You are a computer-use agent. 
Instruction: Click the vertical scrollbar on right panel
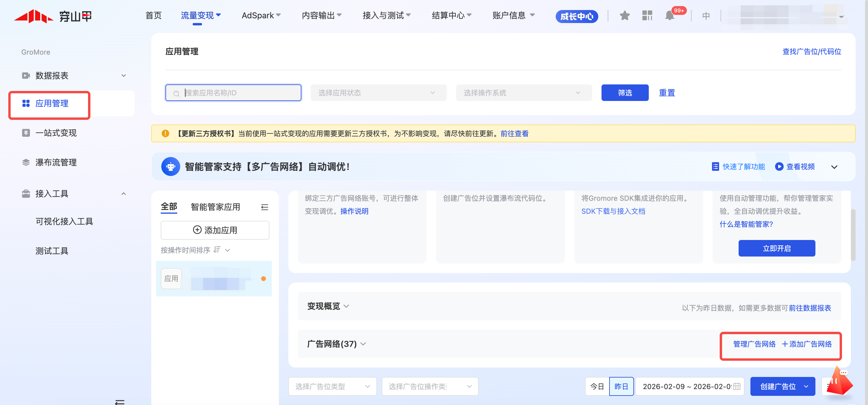tap(853, 235)
